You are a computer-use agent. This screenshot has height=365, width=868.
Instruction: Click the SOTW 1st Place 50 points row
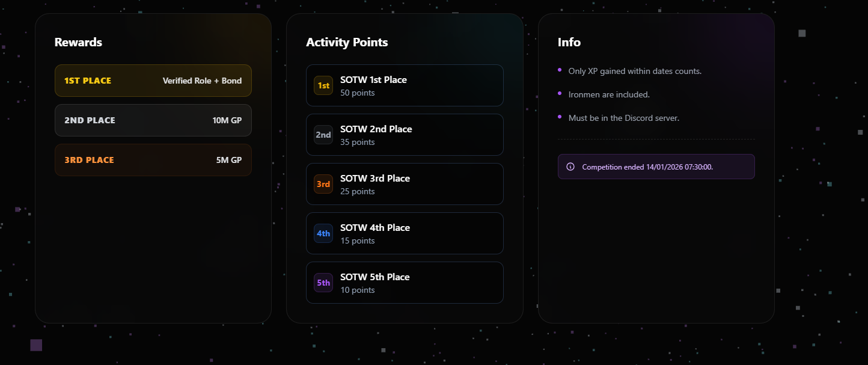[405, 85]
